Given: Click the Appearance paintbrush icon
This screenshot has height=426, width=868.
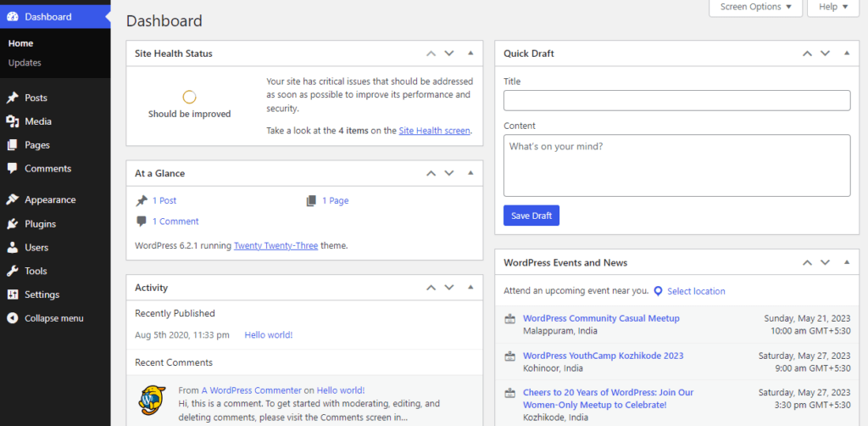Looking at the screenshot, I should coord(12,200).
